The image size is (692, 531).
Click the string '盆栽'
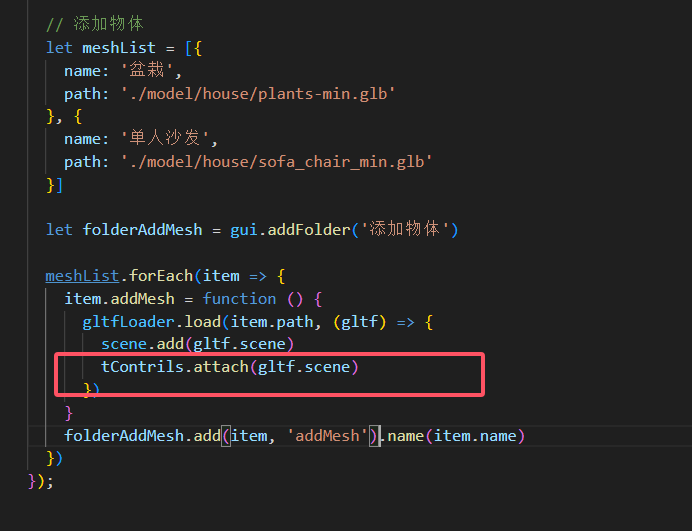(x=147, y=70)
